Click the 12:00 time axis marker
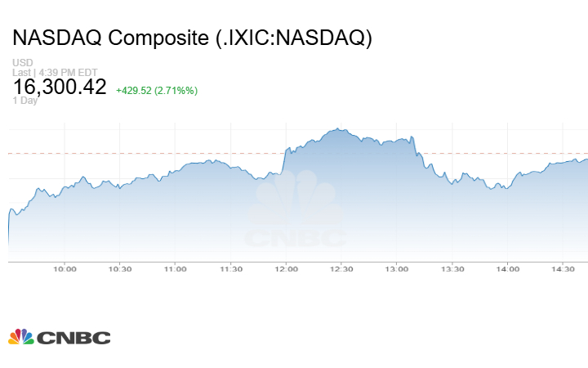This screenshot has height=368, width=588. 286,268
